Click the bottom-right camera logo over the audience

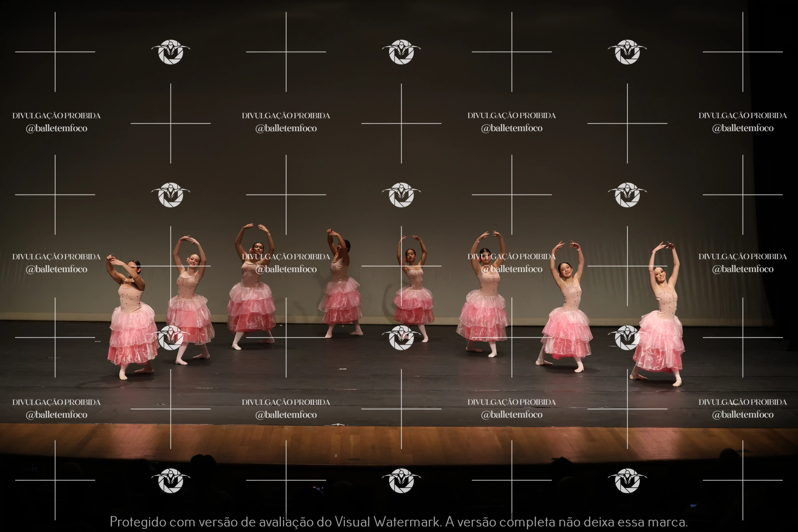click(x=627, y=480)
